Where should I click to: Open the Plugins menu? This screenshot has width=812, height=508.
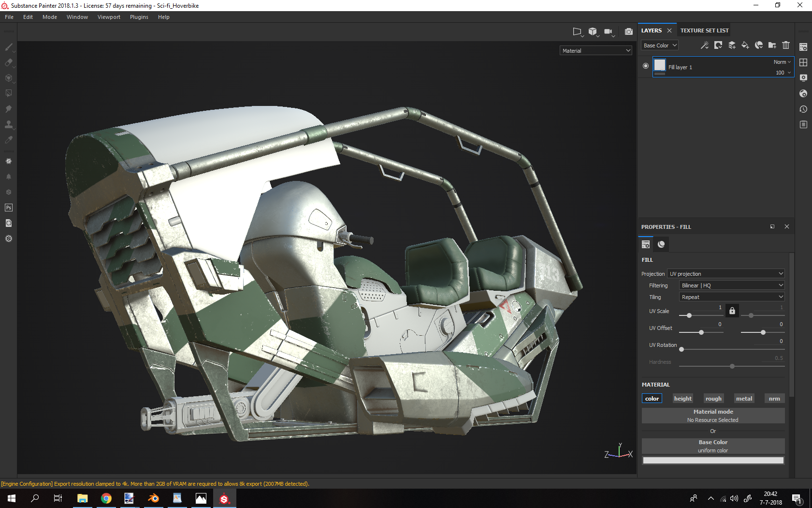tap(139, 17)
